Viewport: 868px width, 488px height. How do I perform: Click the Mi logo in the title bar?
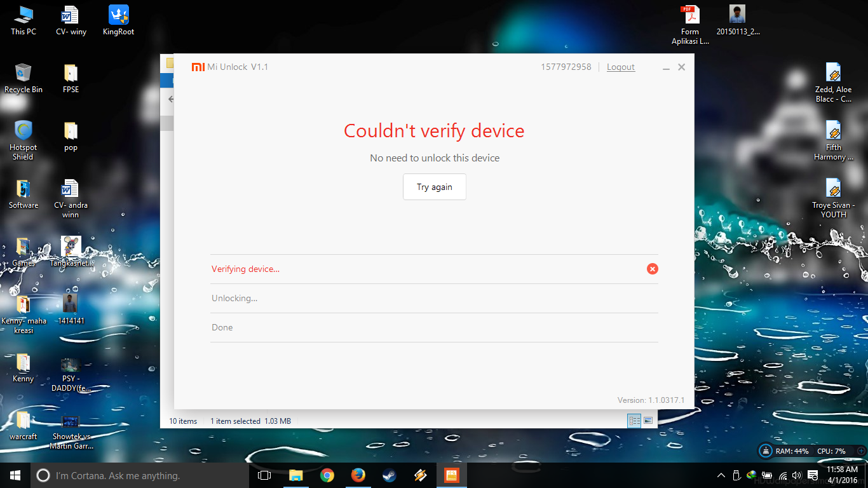tap(198, 67)
